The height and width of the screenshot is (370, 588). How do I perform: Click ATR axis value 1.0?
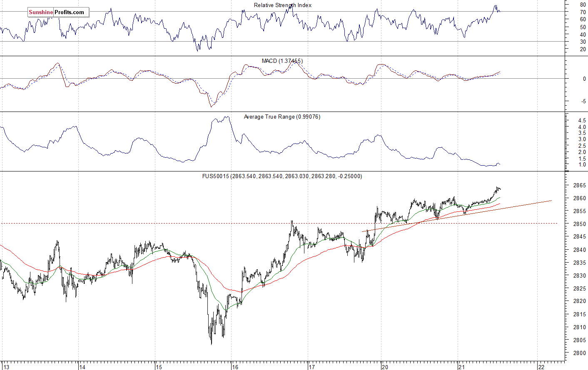[x=582, y=165]
